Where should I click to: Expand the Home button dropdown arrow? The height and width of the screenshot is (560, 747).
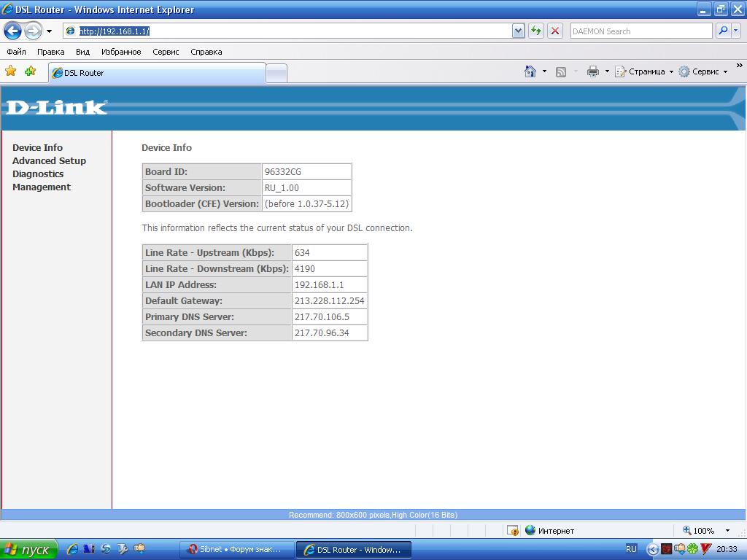pos(544,71)
